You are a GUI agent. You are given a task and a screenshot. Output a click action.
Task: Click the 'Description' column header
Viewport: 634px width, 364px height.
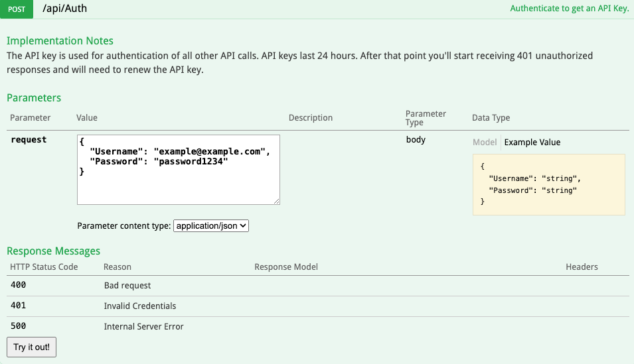pos(311,118)
